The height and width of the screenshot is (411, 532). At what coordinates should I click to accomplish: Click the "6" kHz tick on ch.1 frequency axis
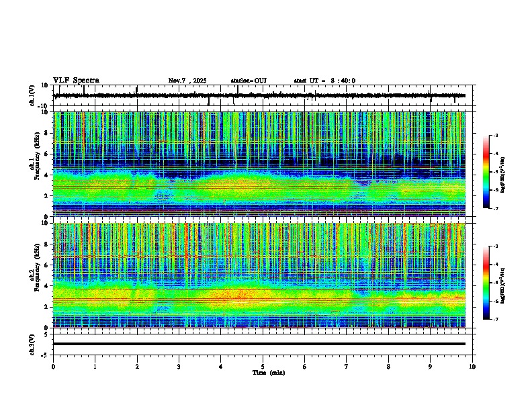tap(48, 154)
